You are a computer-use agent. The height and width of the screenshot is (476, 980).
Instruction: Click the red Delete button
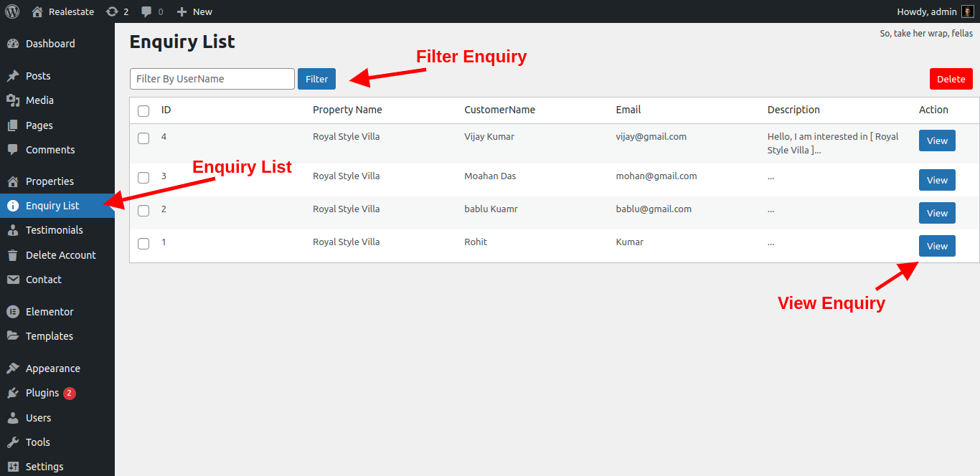tap(951, 79)
